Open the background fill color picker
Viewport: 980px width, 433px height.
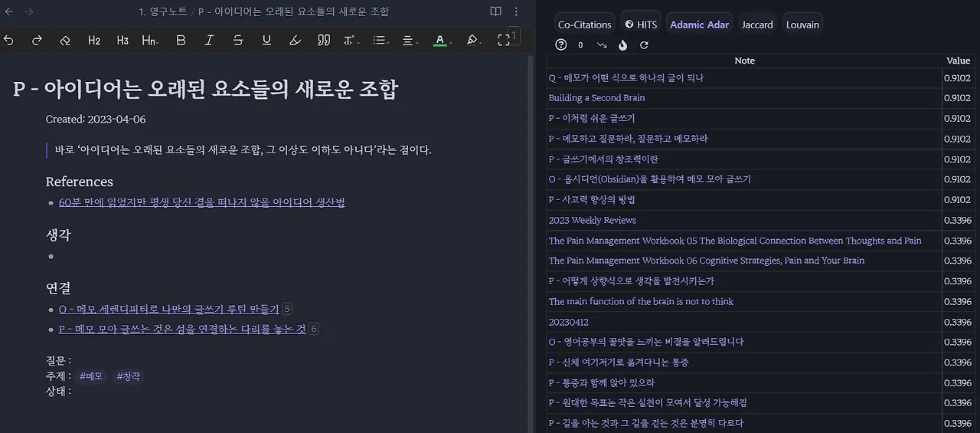473,40
